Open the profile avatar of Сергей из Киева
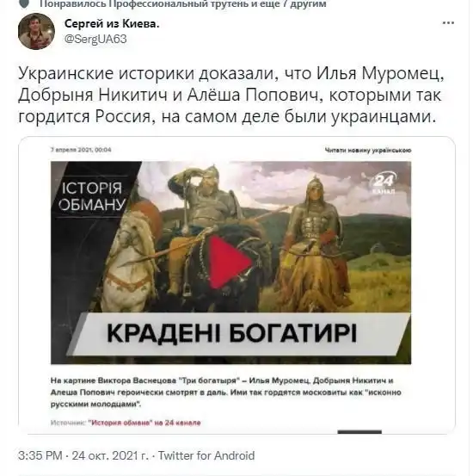 [x=36, y=31]
